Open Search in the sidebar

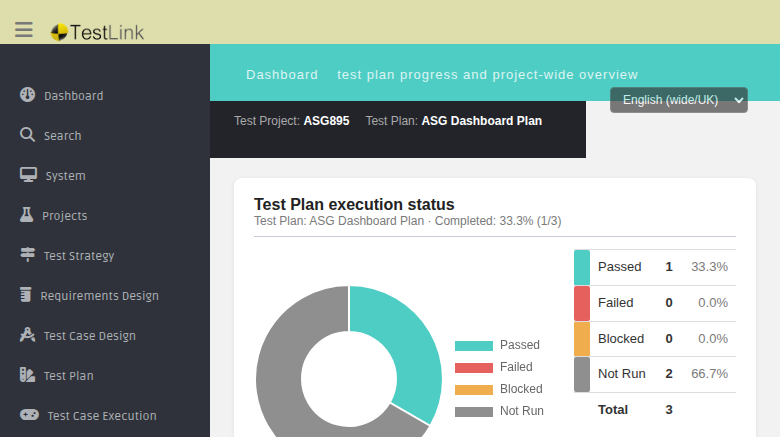[63, 136]
